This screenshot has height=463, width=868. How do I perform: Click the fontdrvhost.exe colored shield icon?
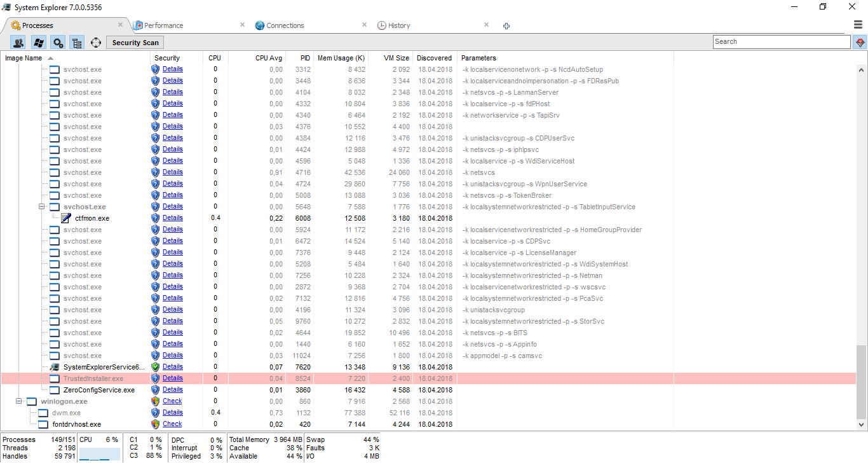pos(155,424)
